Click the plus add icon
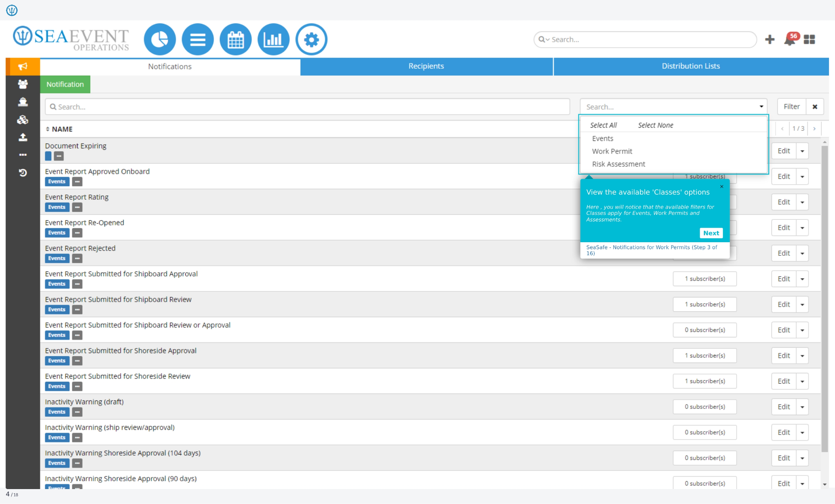Viewport: 835px width, 504px height. [770, 40]
